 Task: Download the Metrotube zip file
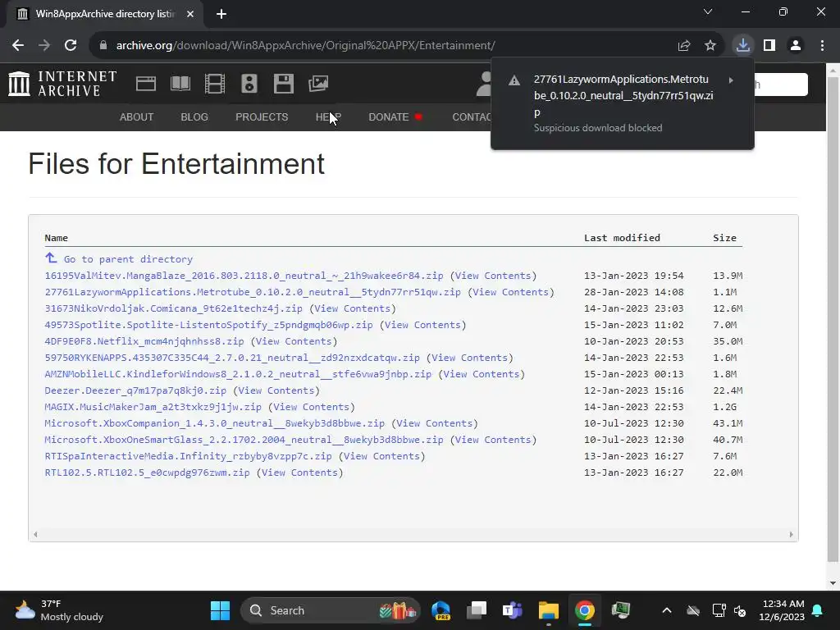pos(253,292)
